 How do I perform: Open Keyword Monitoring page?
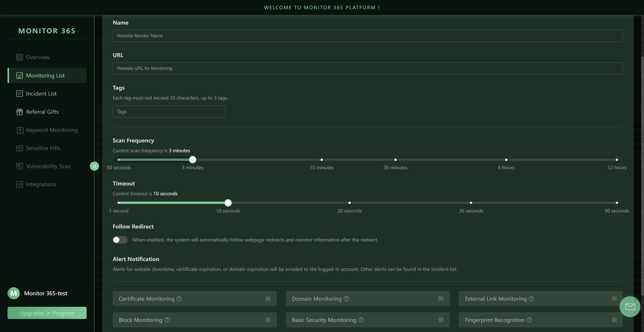[x=47, y=130]
